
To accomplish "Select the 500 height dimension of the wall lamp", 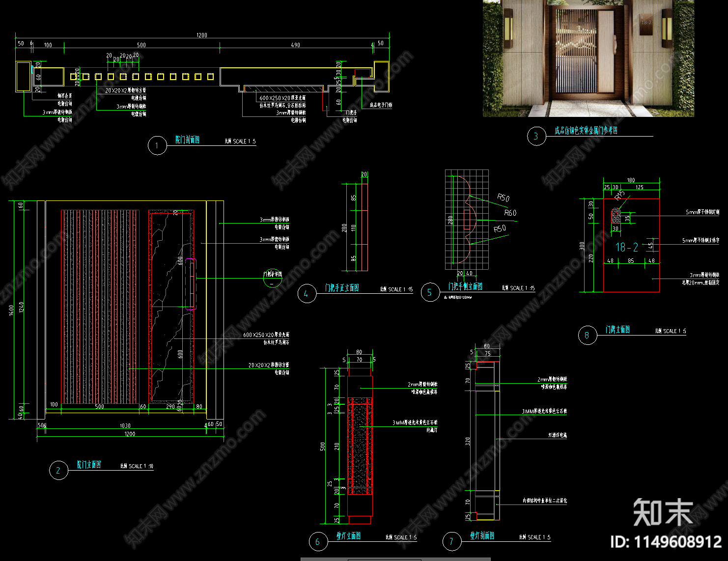I will point(322,446).
